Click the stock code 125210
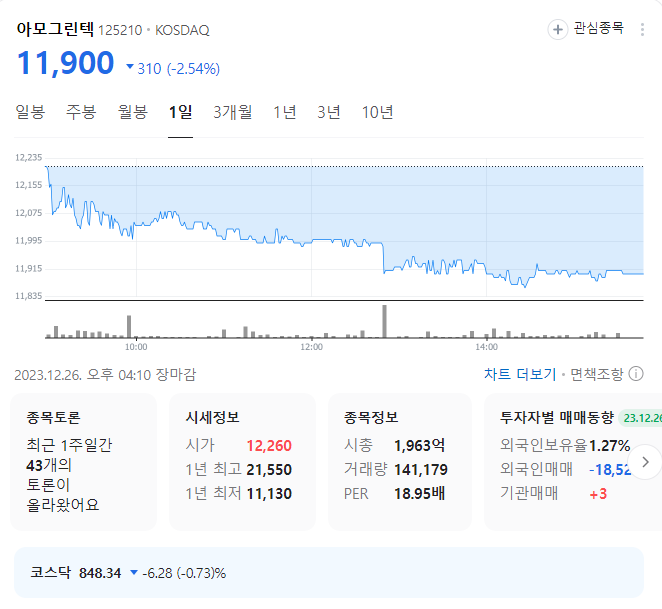 pyautogui.click(x=120, y=30)
